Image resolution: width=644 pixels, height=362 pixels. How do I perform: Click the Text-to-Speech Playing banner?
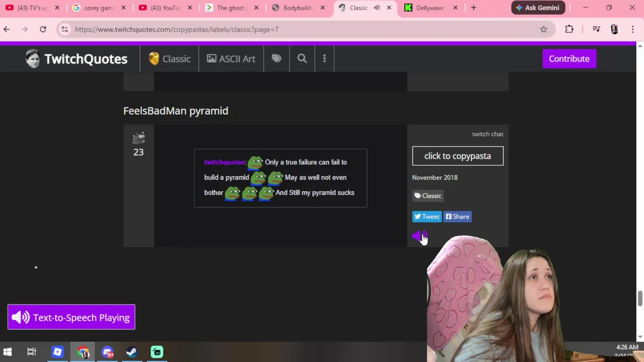tap(71, 317)
